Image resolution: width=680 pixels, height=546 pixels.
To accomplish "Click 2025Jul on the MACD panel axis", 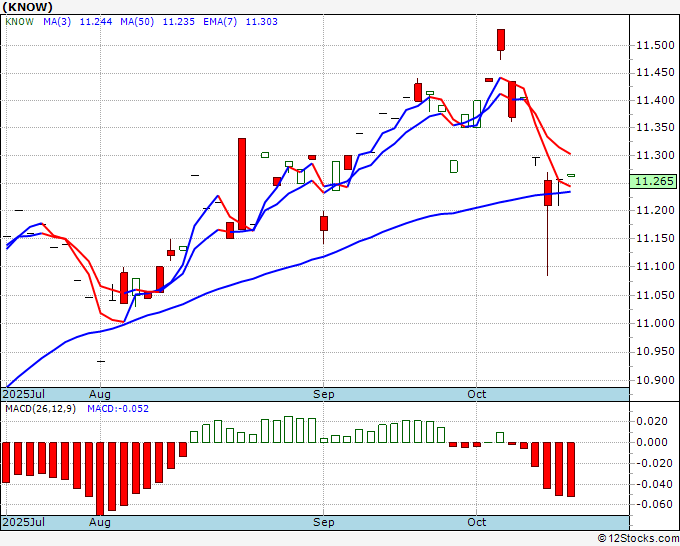I will [24, 522].
